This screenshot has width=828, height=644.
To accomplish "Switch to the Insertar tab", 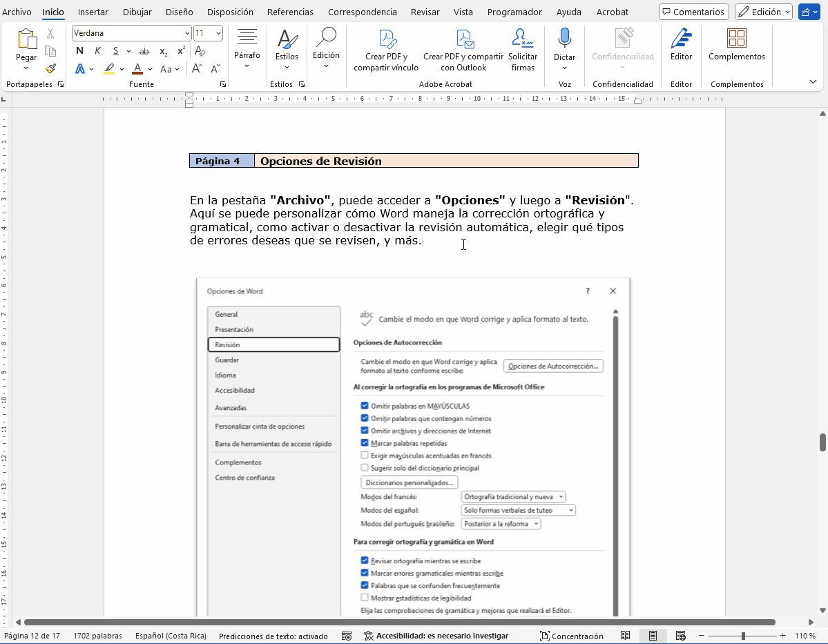I will (93, 12).
